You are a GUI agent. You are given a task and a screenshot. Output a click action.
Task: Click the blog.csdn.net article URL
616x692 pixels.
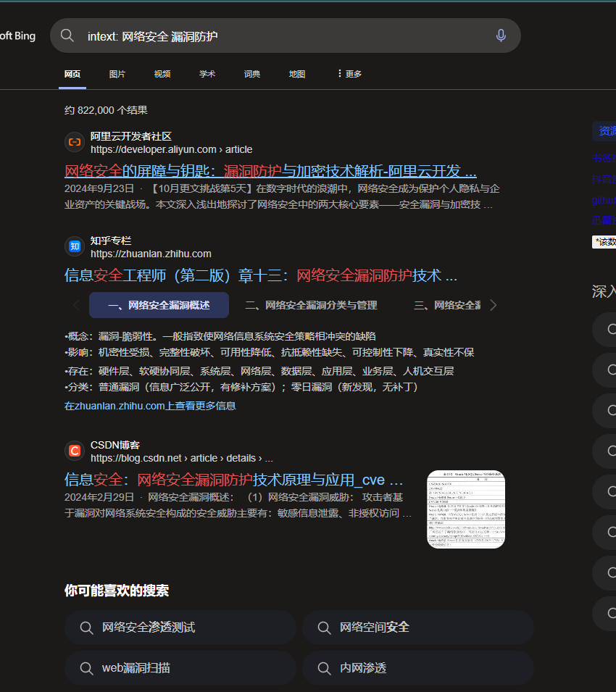click(182, 458)
